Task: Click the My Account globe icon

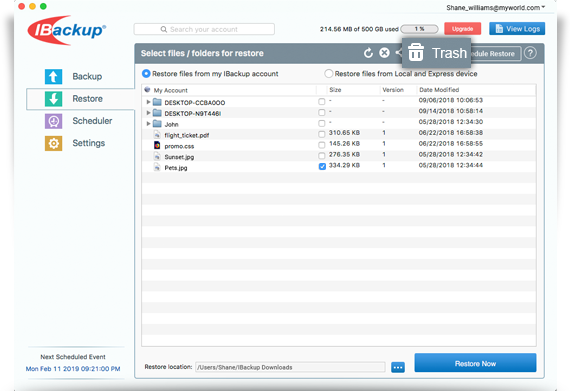Action: coord(147,89)
